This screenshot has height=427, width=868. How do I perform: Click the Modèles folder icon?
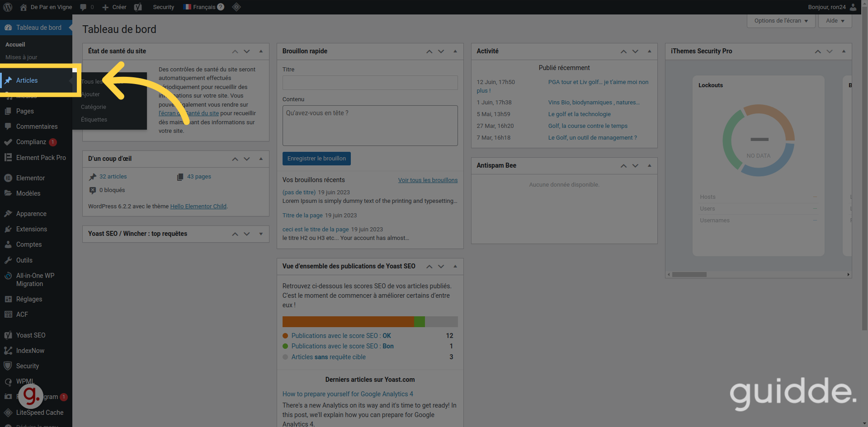8,193
